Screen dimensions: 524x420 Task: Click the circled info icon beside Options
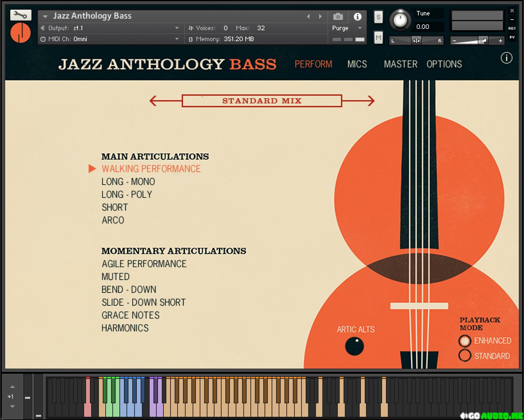click(506, 58)
